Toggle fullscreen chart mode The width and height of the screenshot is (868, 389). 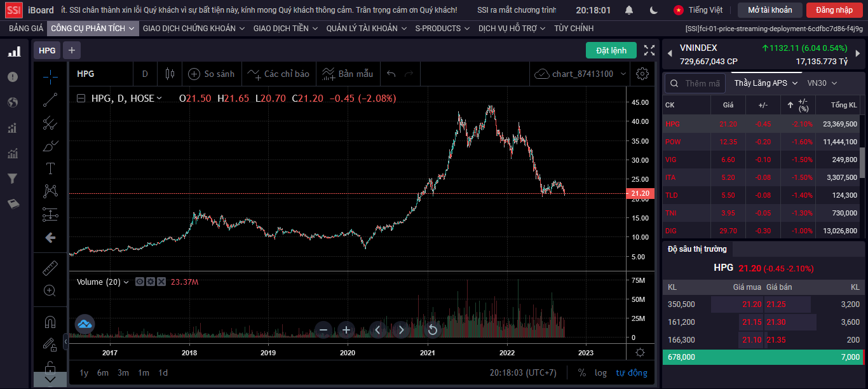[x=649, y=50]
